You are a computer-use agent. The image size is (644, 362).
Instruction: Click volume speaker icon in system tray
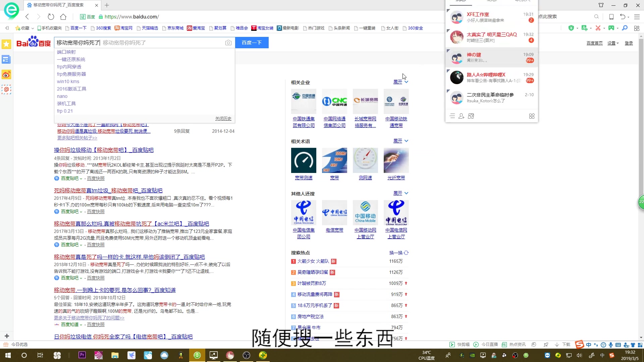(579, 355)
